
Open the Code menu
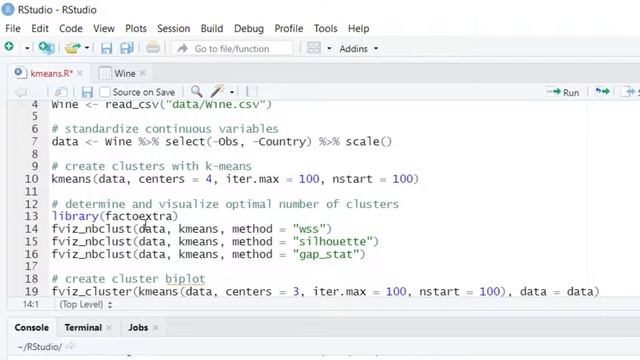(71, 29)
